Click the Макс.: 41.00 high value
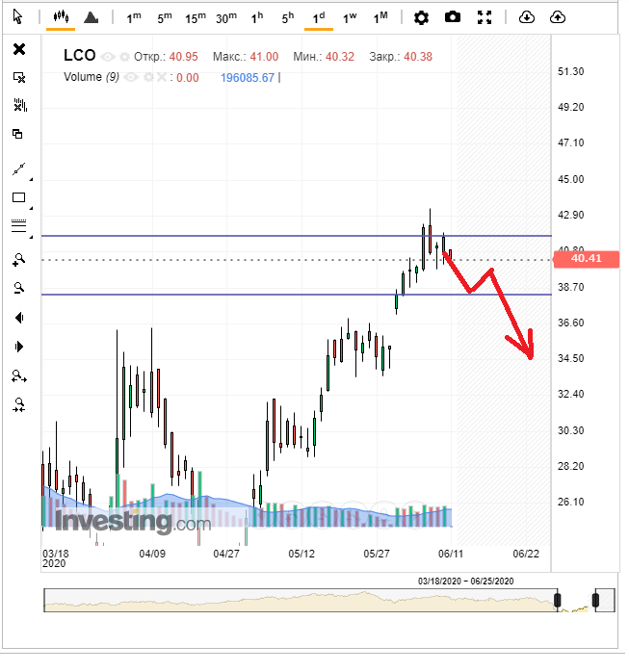Viewport: 629px width, 672px height. (x=246, y=57)
